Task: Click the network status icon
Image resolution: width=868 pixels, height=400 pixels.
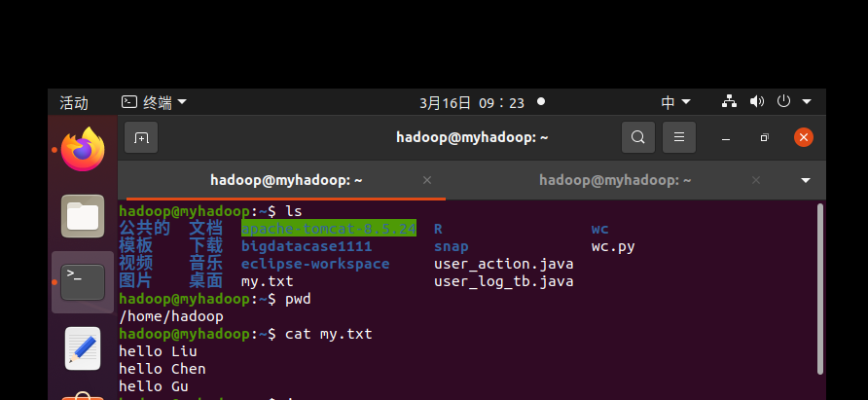Action: pos(729,102)
